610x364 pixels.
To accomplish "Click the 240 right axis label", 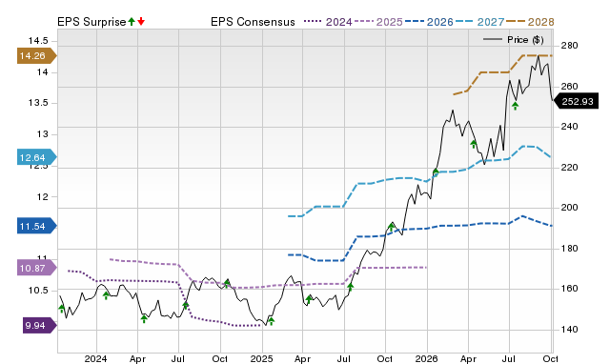I will (569, 127).
